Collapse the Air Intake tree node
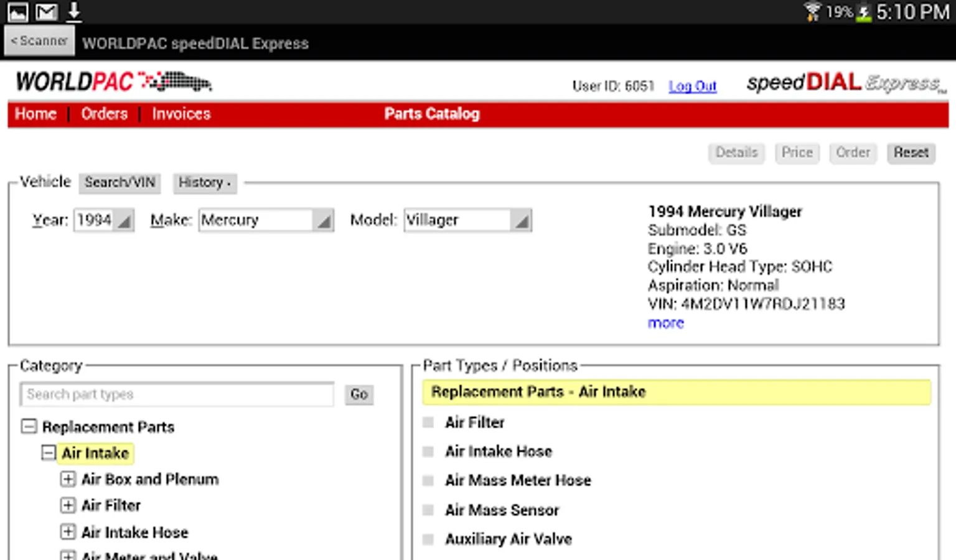 coord(49,452)
